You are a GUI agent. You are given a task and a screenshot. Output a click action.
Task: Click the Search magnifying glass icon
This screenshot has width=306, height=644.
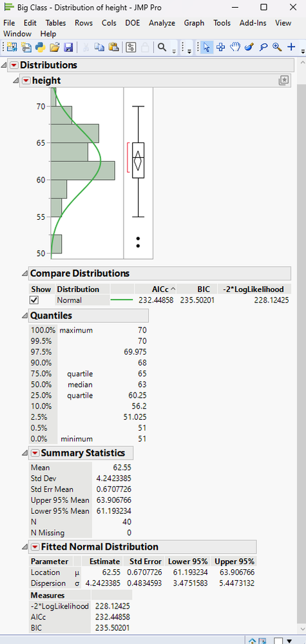click(162, 47)
